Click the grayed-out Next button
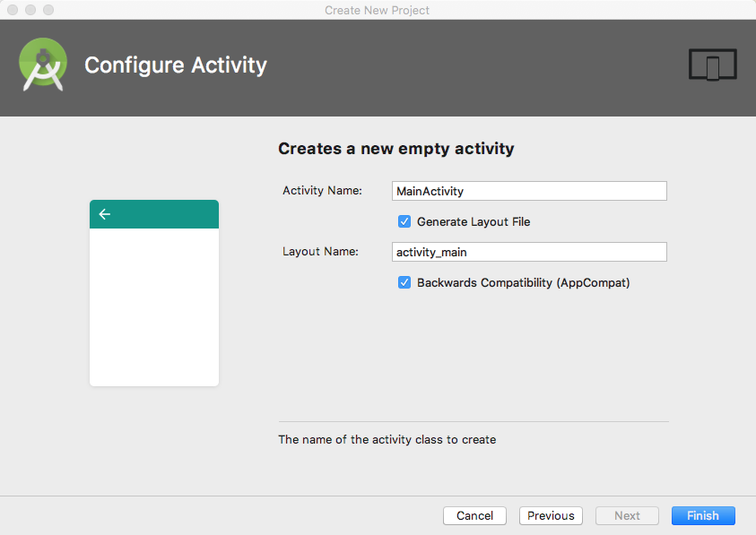 tap(627, 515)
